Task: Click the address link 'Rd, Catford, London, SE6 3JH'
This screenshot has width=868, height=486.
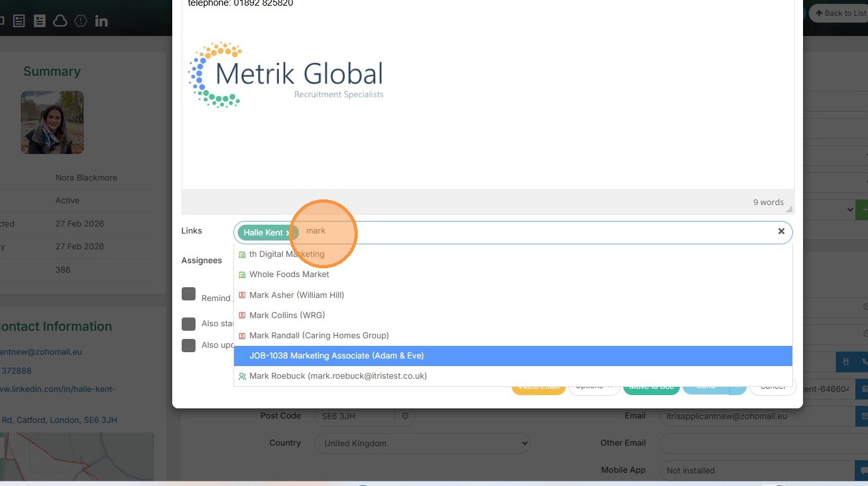Action: point(59,420)
